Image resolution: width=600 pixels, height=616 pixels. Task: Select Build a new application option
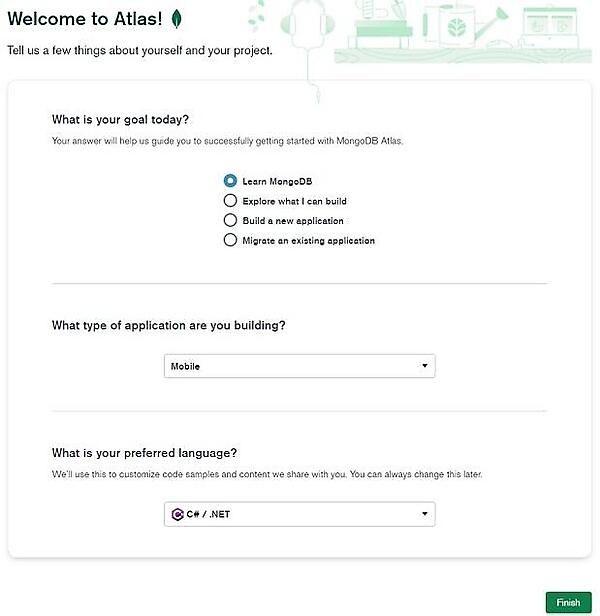coord(231,220)
